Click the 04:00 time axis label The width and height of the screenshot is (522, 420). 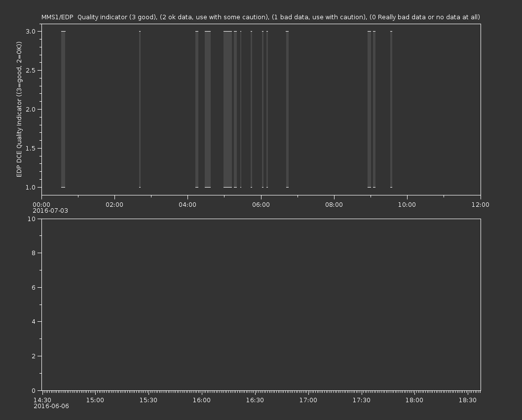point(187,204)
